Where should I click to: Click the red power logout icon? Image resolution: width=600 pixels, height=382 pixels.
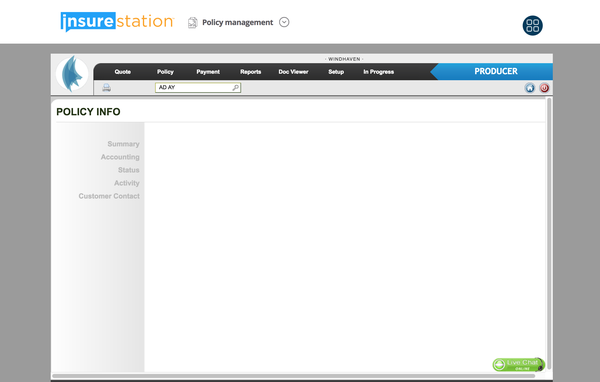pyautogui.click(x=544, y=88)
